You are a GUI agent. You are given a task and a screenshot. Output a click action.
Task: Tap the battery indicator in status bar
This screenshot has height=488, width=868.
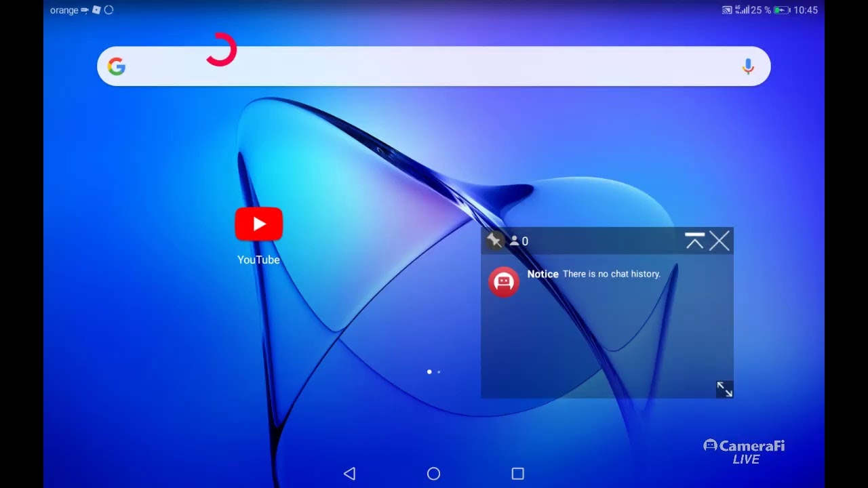782,10
